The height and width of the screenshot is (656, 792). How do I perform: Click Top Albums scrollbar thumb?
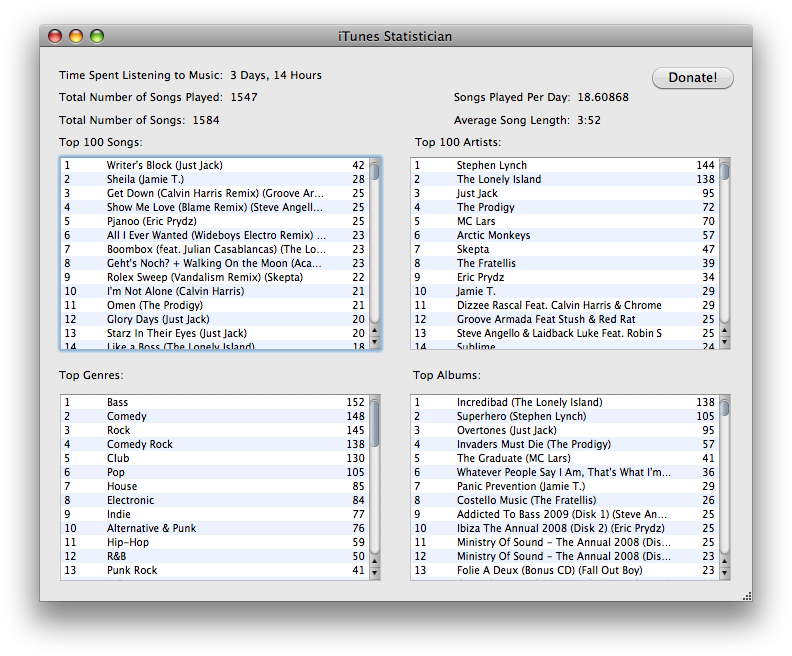tap(724, 407)
